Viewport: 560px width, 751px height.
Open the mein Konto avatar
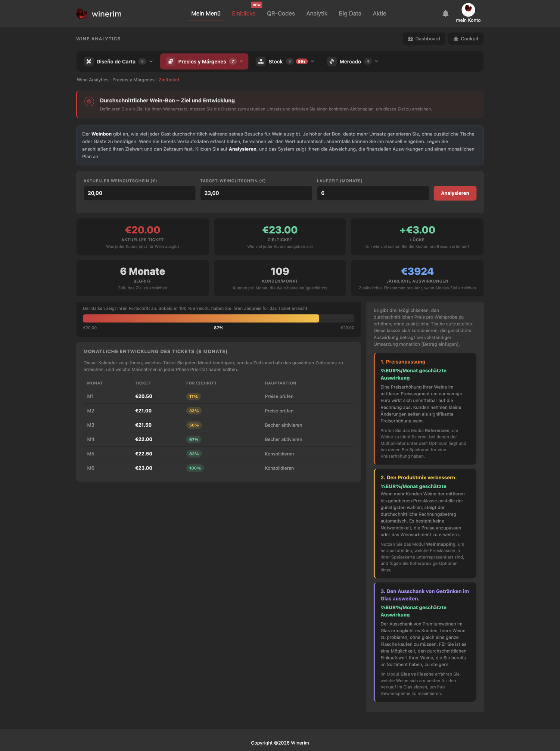tap(468, 10)
